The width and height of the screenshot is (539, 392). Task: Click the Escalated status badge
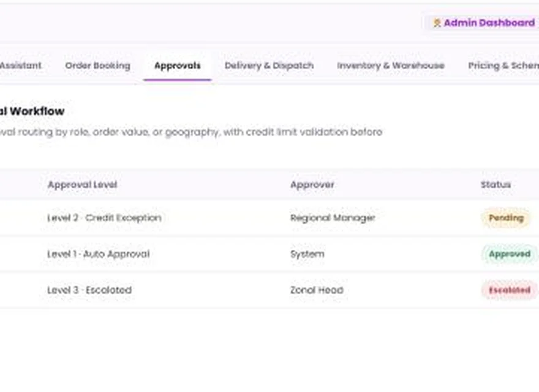(x=510, y=290)
